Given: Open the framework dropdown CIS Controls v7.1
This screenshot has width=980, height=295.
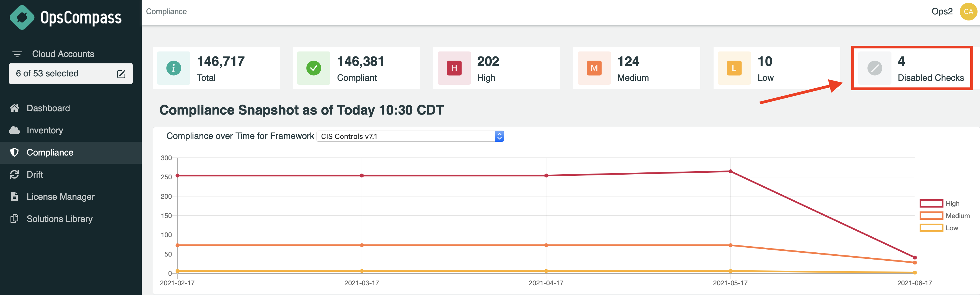Looking at the screenshot, I should [x=410, y=136].
